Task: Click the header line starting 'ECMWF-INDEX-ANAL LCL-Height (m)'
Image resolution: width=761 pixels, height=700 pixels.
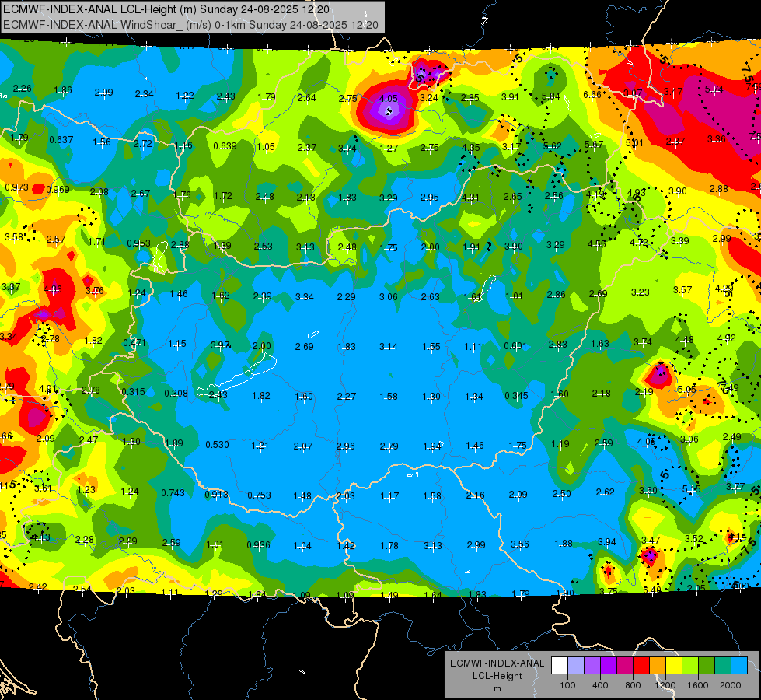Action: [166, 9]
